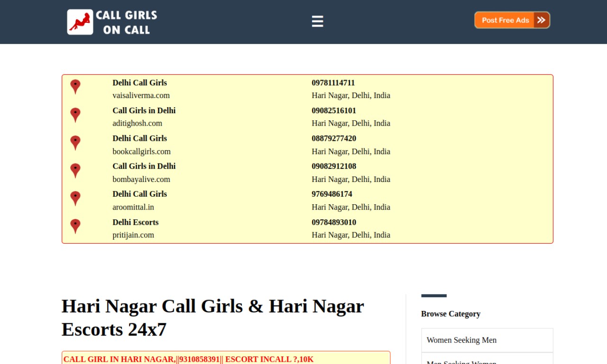Image resolution: width=607 pixels, height=364 pixels.
Task: Click phone number 09781114711
Action: coord(333,82)
